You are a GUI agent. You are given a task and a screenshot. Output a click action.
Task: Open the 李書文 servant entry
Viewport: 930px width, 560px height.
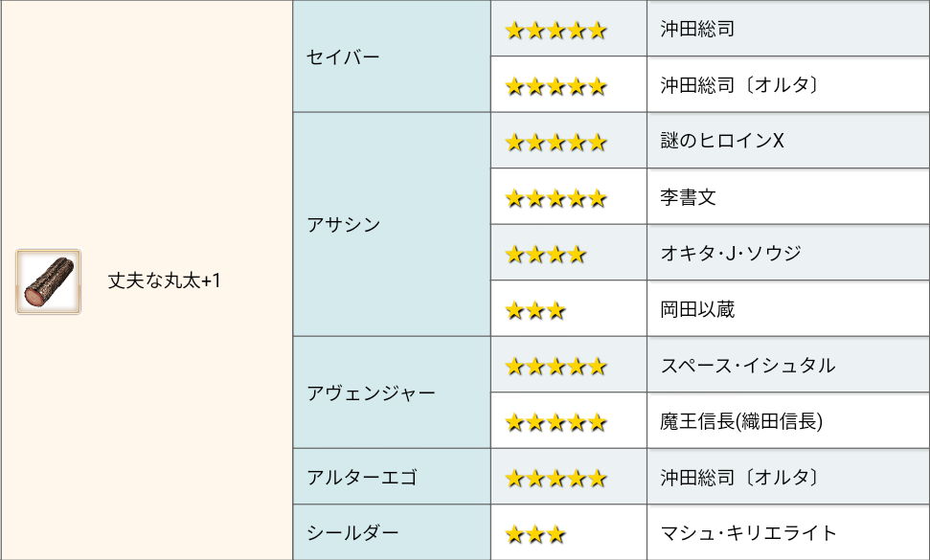pos(688,198)
